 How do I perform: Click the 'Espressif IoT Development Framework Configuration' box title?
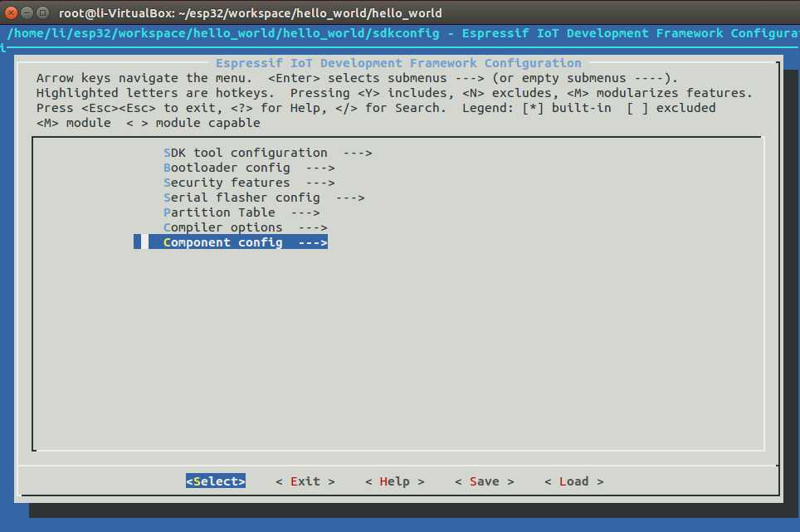398,63
